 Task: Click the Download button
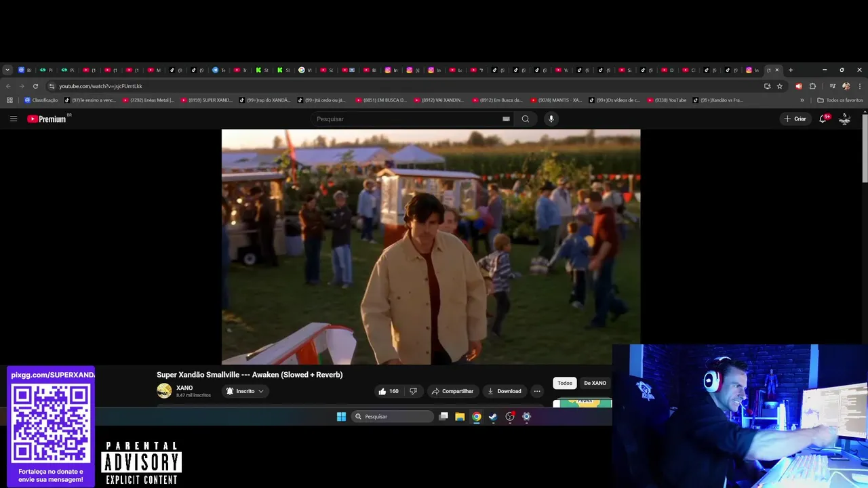tap(505, 391)
